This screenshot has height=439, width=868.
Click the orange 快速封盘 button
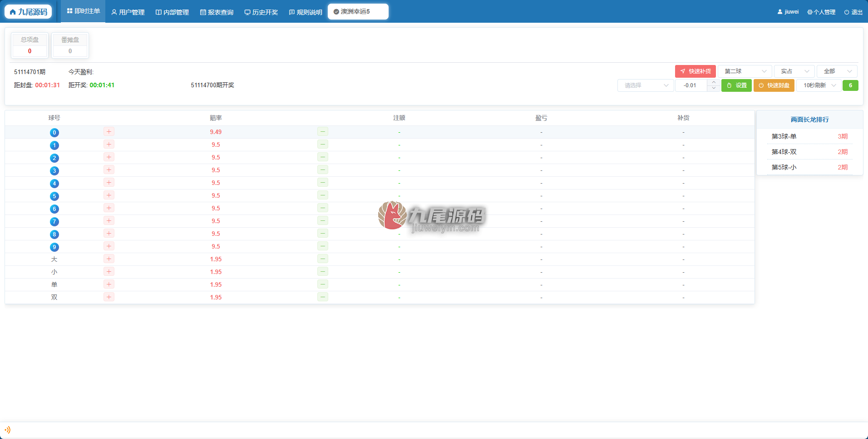tap(774, 85)
